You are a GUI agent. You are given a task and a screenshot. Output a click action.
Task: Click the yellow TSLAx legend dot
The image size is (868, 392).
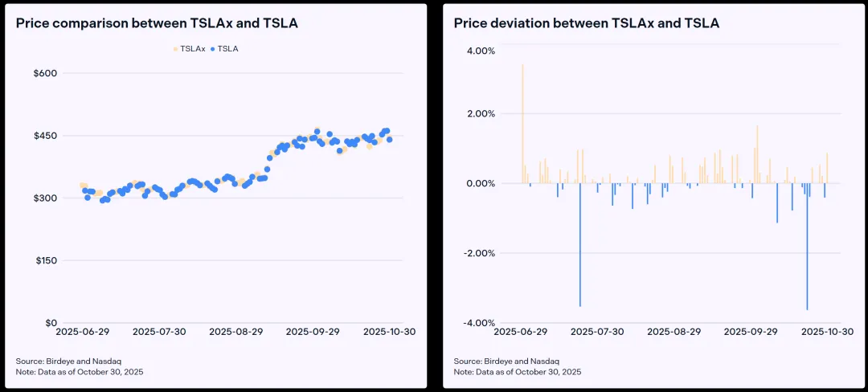(176, 49)
